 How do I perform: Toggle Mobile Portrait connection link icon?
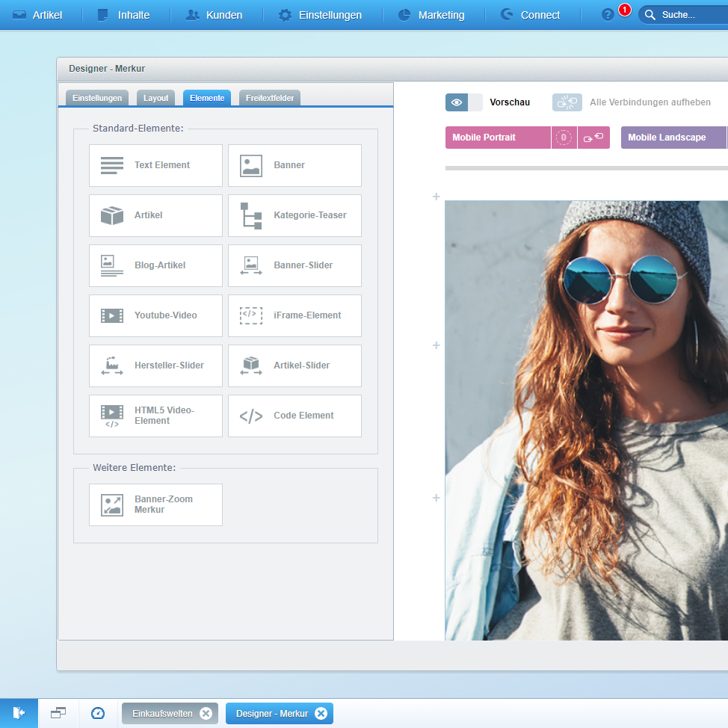tap(593, 138)
